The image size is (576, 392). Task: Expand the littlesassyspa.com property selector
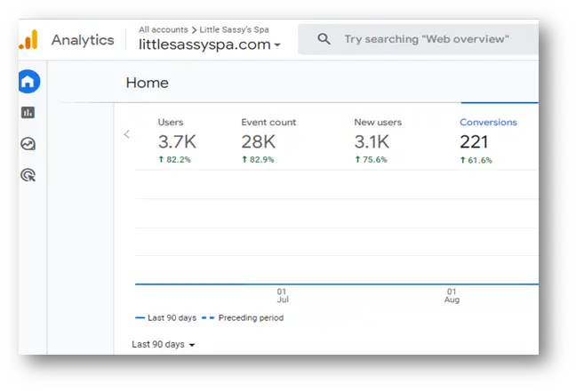[209, 44]
